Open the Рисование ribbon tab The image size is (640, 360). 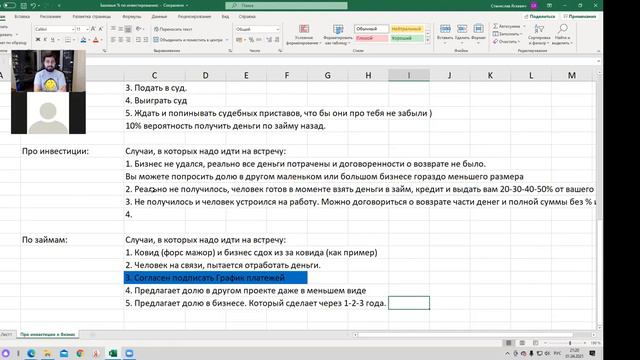(50, 17)
